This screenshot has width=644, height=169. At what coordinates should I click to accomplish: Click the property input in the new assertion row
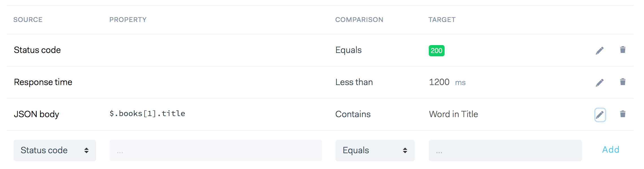(x=216, y=150)
